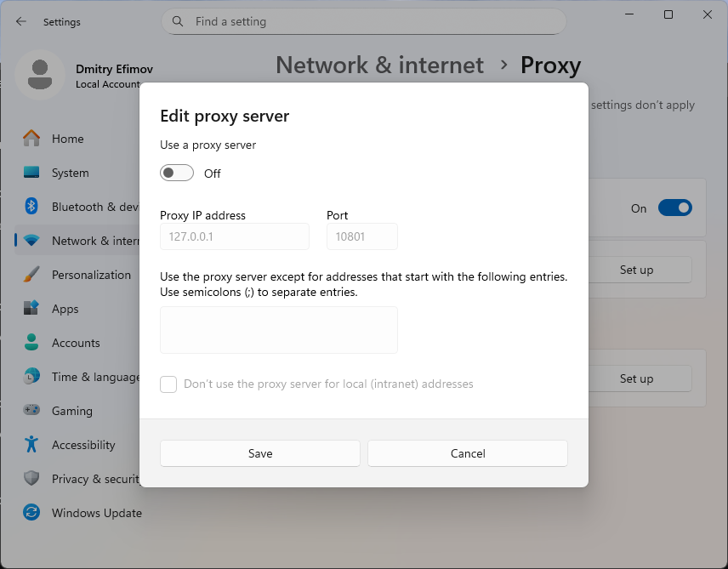Screen dimensions: 728x569
Task: Cancel the Edit proxy server dialog
Action: [467, 453]
